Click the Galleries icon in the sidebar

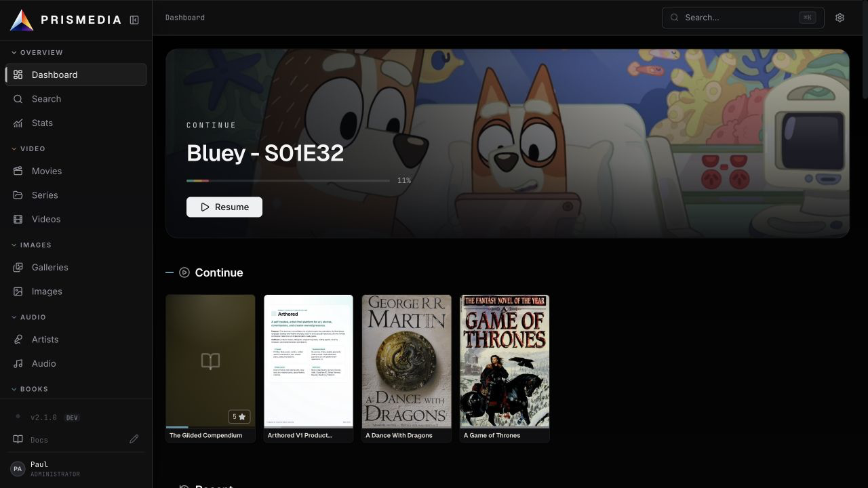18,267
